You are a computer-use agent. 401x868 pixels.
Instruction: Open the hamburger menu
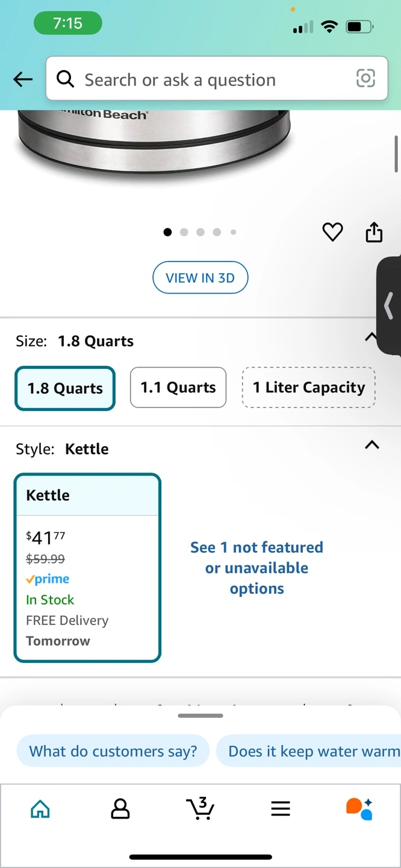[281, 808]
